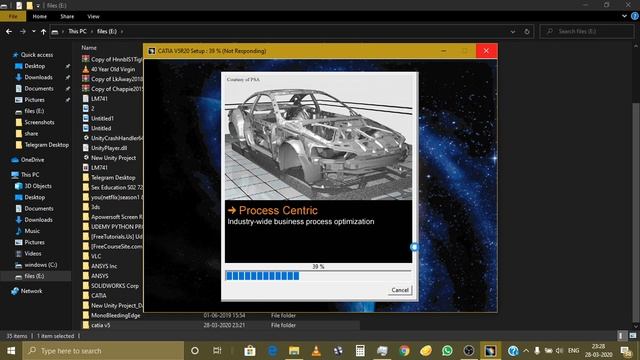Launch Google Chrome from the taskbar

point(404,351)
